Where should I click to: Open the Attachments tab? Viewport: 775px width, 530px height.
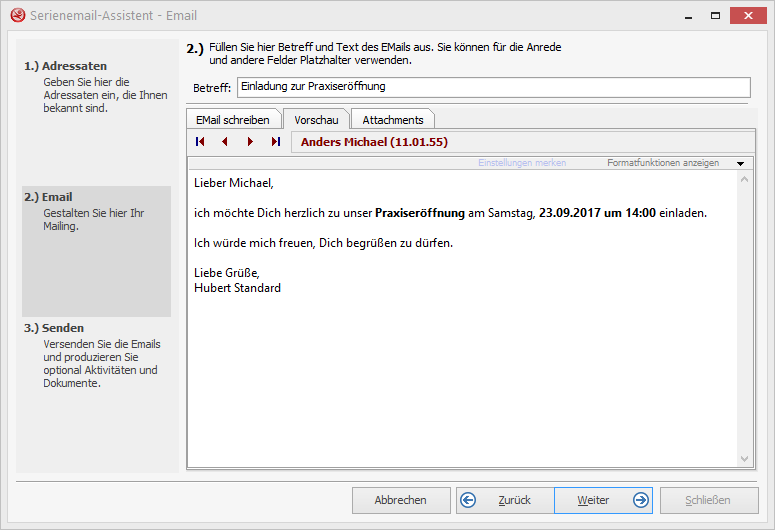point(392,120)
